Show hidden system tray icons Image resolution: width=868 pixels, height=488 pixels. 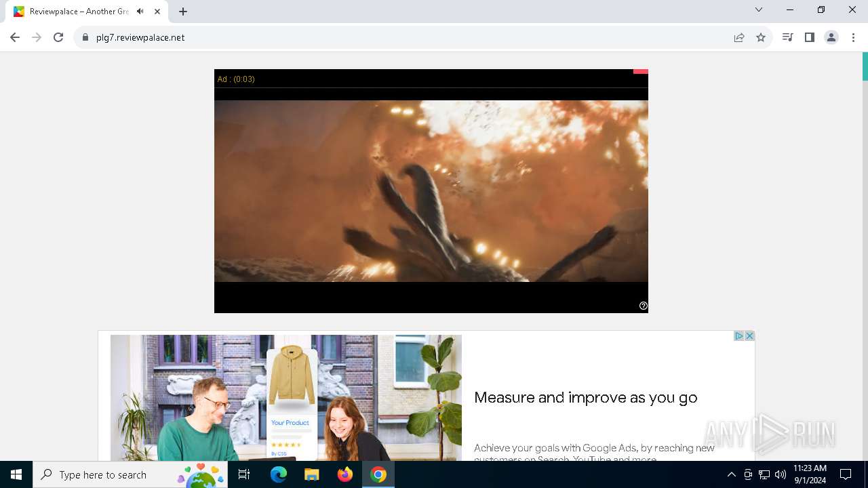pos(731,474)
